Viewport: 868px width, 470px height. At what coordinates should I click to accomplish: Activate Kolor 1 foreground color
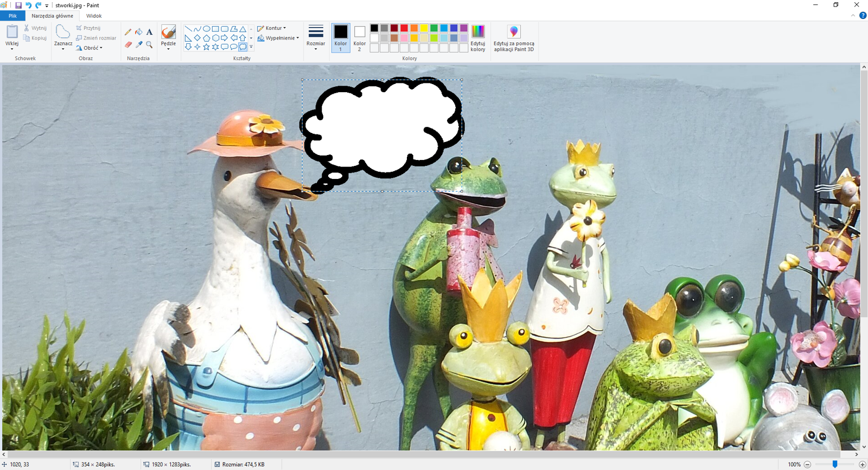pos(341,38)
